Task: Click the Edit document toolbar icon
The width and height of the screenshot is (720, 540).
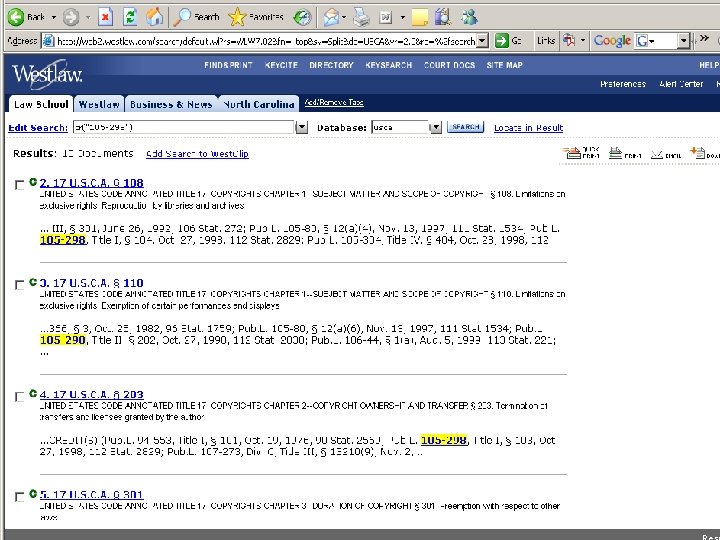Action: pyautogui.click(x=385, y=17)
